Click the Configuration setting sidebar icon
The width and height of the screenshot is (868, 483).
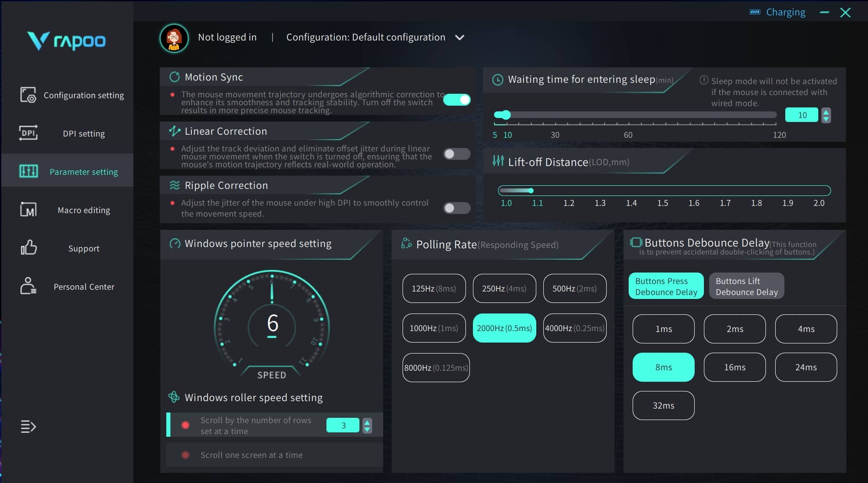point(28,95)
